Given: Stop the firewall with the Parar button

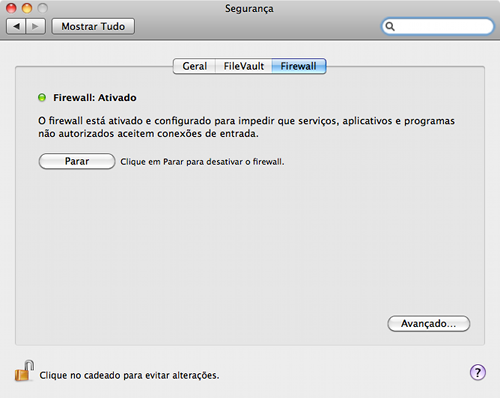Looking at the screenshot, I should pyautogui.click(x=77, y=161).
